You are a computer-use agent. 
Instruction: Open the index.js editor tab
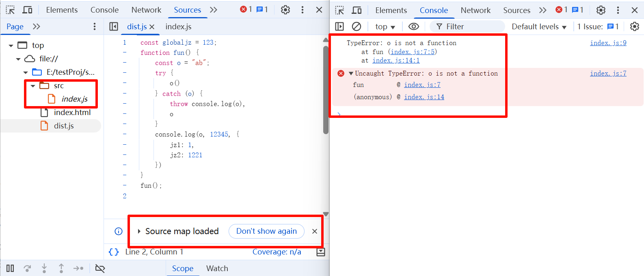point(178,26)
